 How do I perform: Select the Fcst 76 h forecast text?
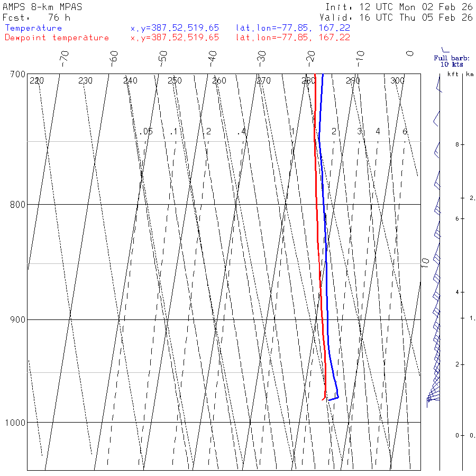tap(36, 17)
